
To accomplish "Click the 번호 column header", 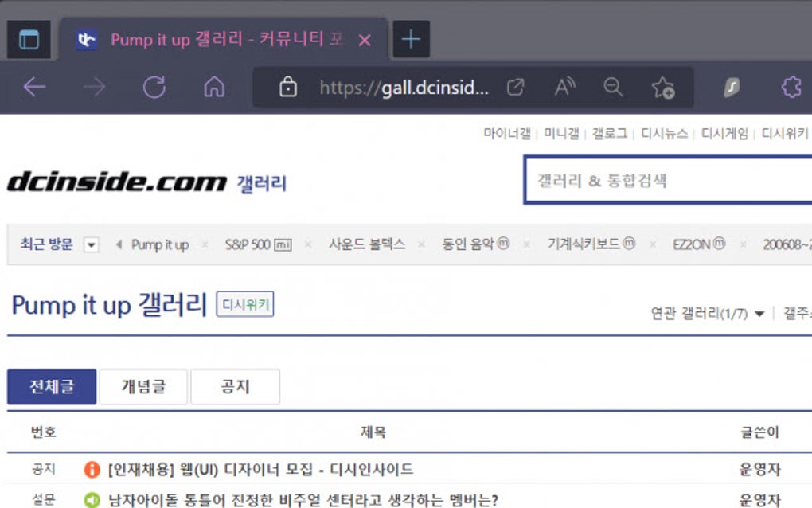I will [44, 432].
